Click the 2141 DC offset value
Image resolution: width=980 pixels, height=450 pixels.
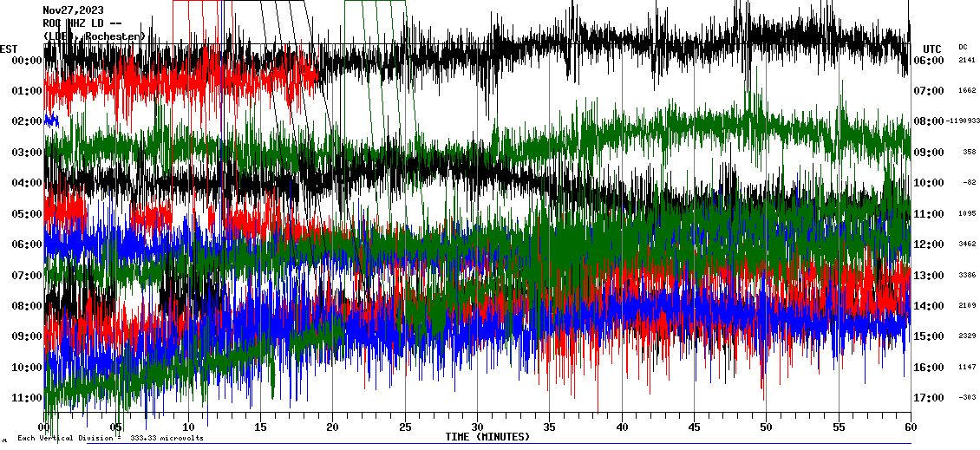coord(969,61)
